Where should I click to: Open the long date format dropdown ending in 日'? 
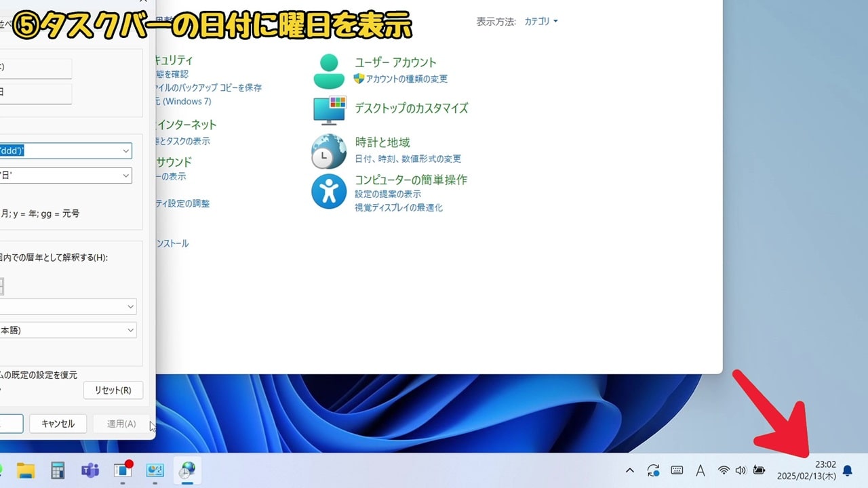pos(127,176)
